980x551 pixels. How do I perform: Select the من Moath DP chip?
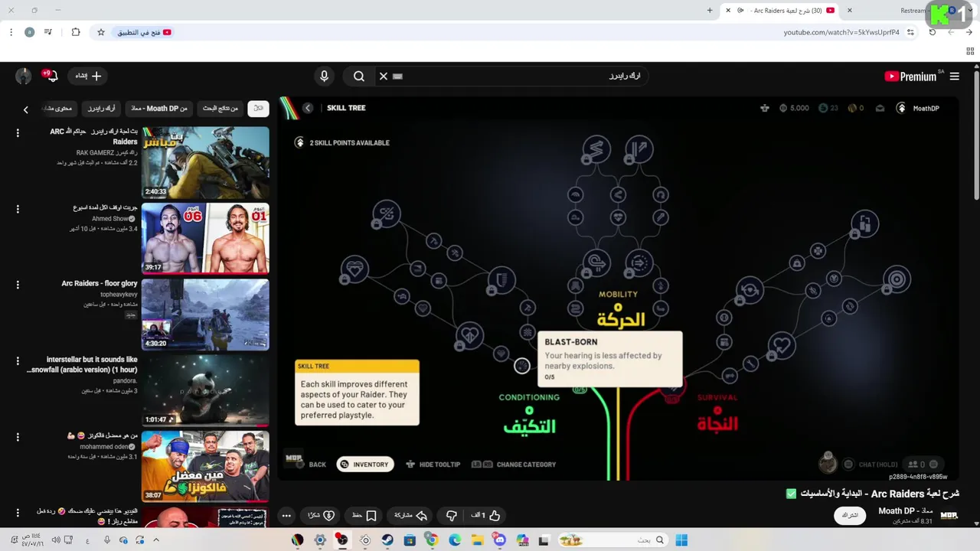(158, 109)
